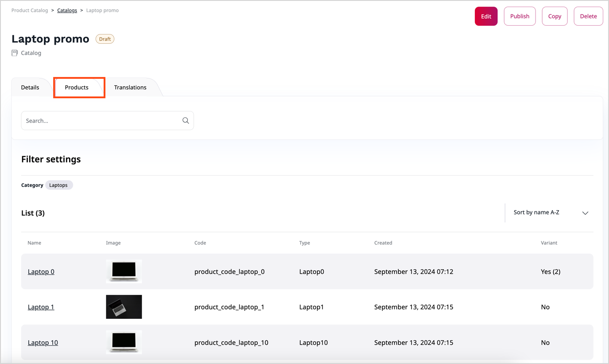Screen dimensions: 609x364
Task: Focus the product search input field
Action: tap(101, 121)
